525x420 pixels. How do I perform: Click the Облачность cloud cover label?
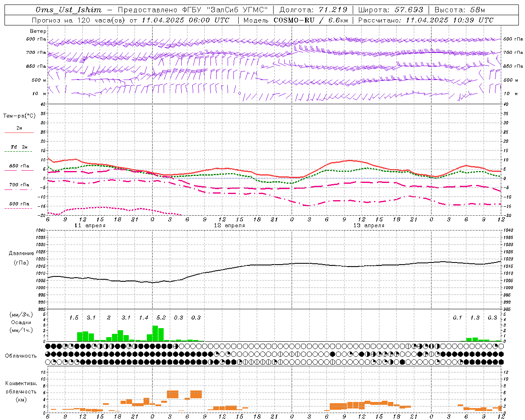click(x=21, y=356)
